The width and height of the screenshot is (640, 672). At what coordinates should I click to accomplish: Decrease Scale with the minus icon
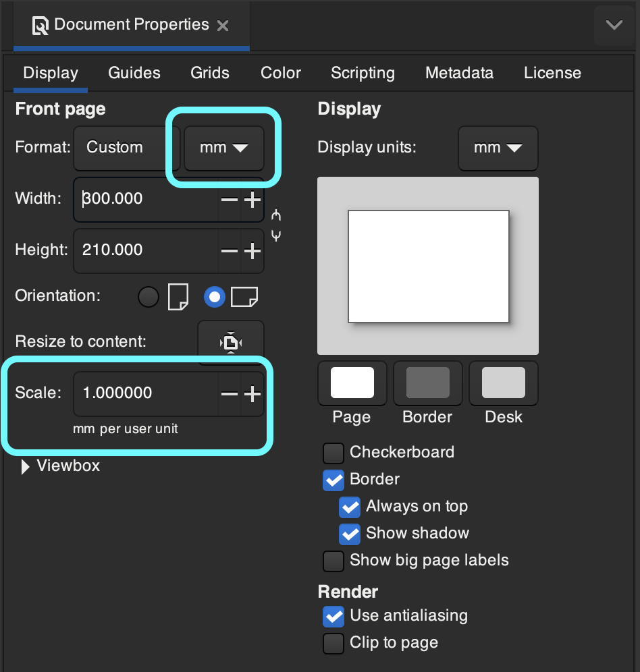[x=230, y=394]
